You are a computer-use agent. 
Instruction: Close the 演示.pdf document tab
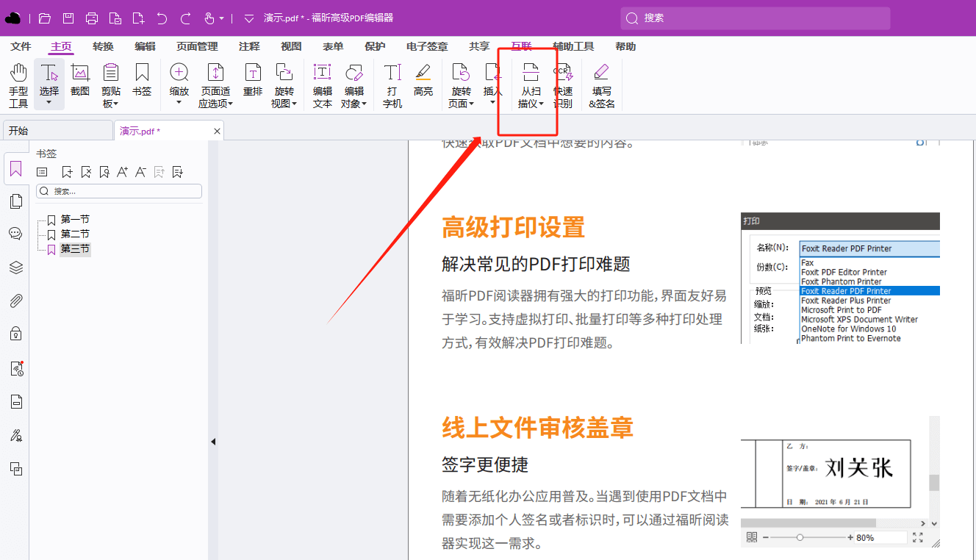point(217,131)
